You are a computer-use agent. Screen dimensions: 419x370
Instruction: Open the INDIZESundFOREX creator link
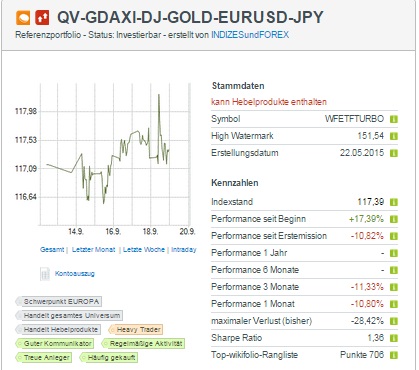pos(250,35)
